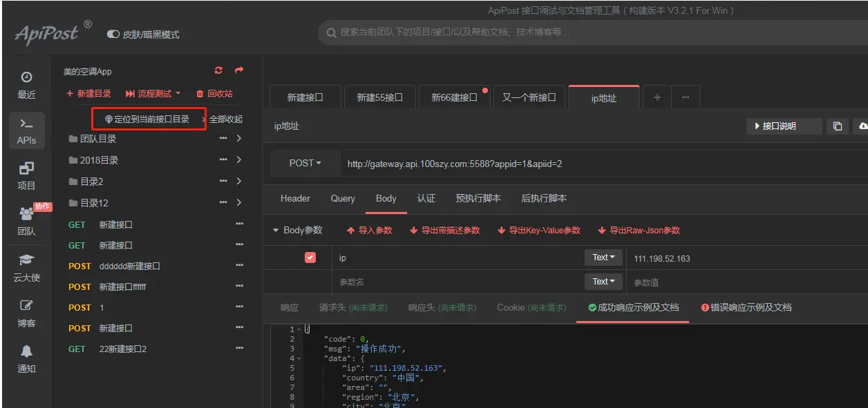Viewport: 868px width, 408px height.
Task: Uncheck the ip parameter checkbox
Action: pyautogui.click(x=310, y=258)
